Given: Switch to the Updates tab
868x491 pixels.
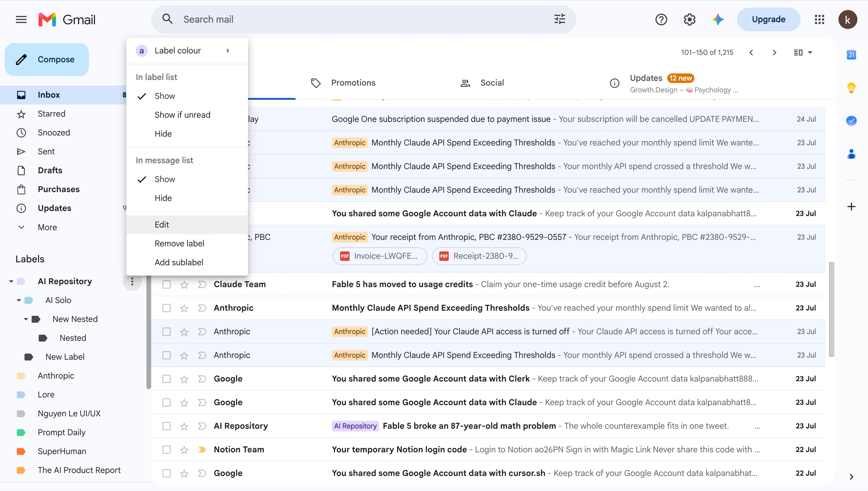Looking at the screenshot, I should pos(674,83).
